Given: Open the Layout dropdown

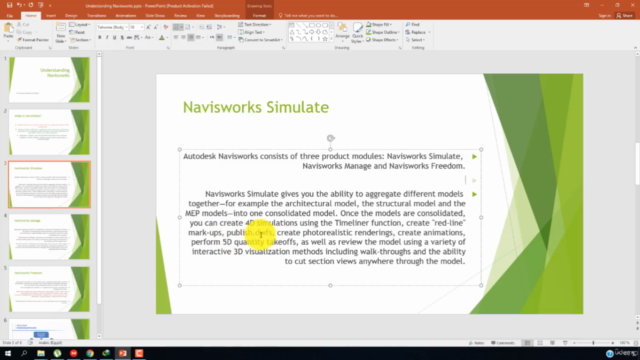Looking at the screenshot, I should pos(79,24).
